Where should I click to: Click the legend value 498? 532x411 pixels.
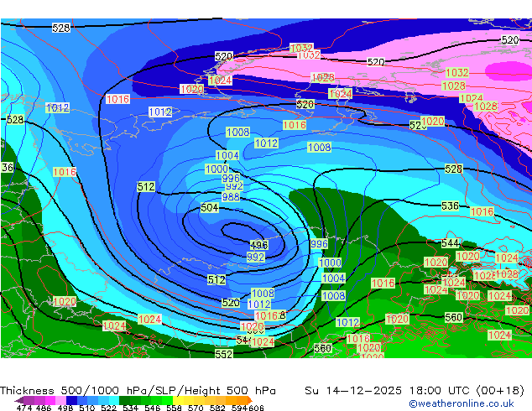click(65, 408)
